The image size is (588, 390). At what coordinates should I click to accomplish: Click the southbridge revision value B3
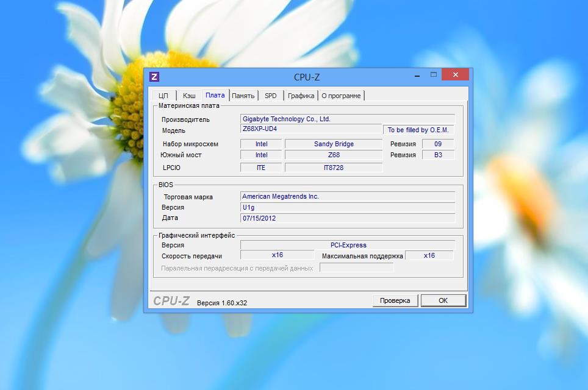click(x=438, y=155)
